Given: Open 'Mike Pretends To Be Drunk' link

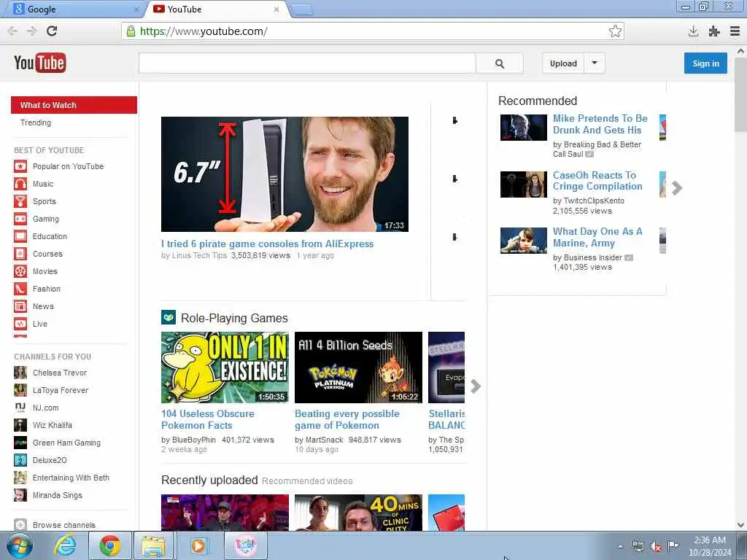Looking at the screenshot, I should click(x=600, y=124).
